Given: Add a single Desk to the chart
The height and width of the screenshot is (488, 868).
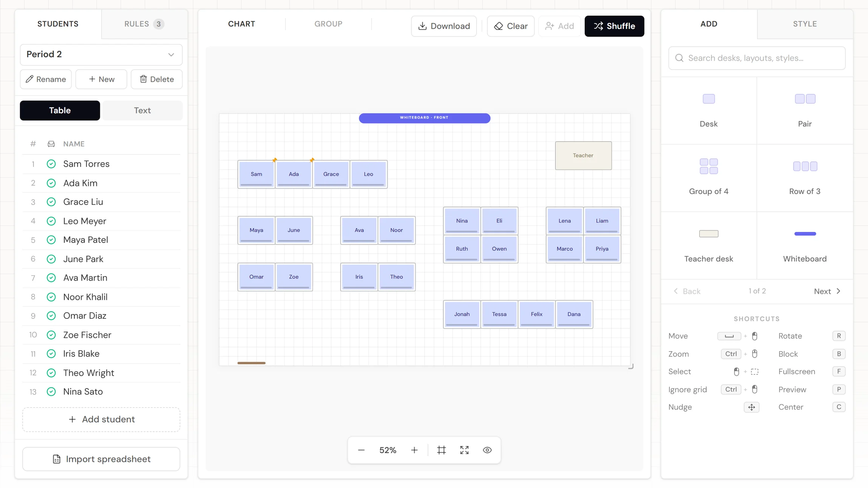Looking at the screenshot, I should (x=709, y=111).
